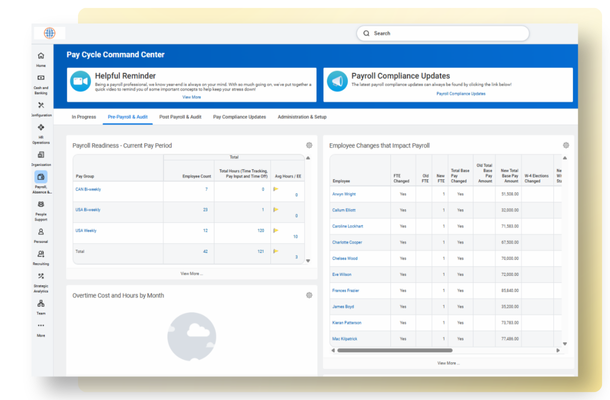Select the Configuration sidebar icon
Viewport: 610px width, 400px height.
41,109
